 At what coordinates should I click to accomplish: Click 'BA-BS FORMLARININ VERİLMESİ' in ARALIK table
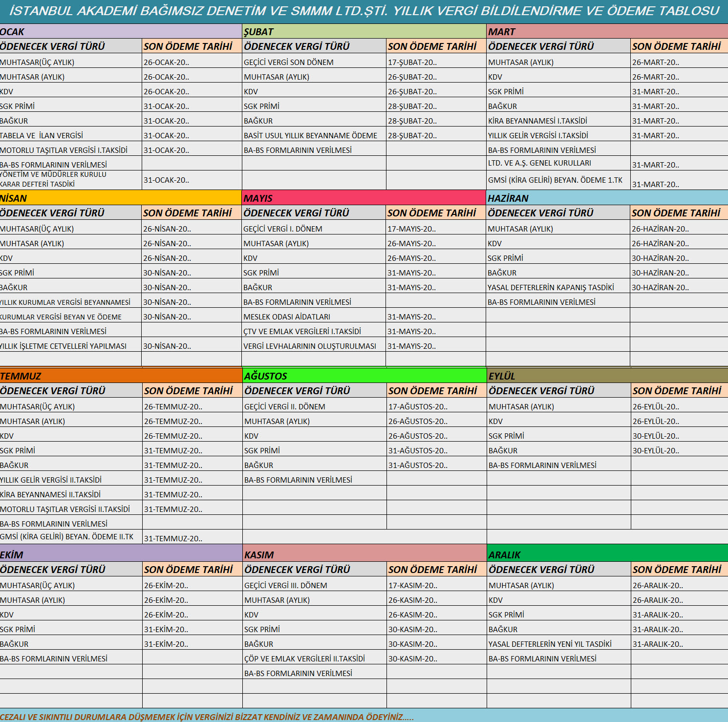click(x=559, y=658)
